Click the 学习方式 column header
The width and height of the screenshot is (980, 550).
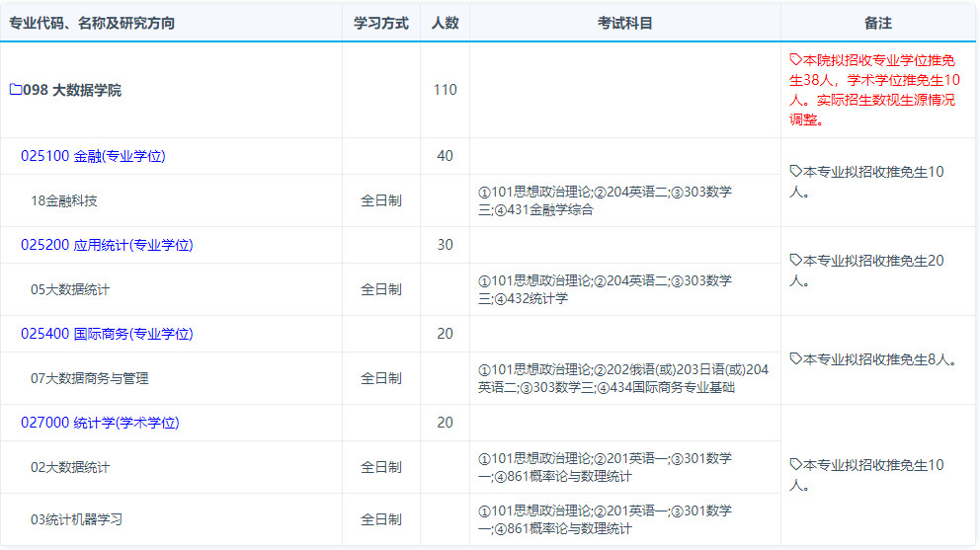(381, 23)
